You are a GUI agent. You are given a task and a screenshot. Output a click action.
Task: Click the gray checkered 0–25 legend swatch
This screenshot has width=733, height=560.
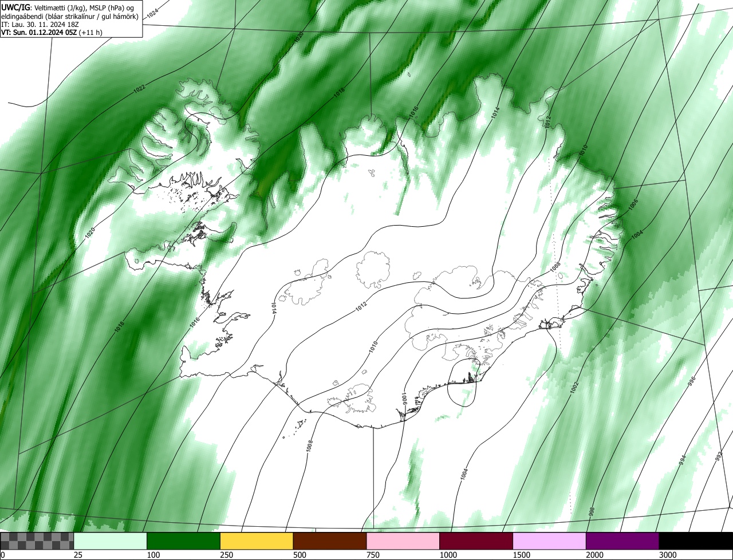(x=37, y=541)
